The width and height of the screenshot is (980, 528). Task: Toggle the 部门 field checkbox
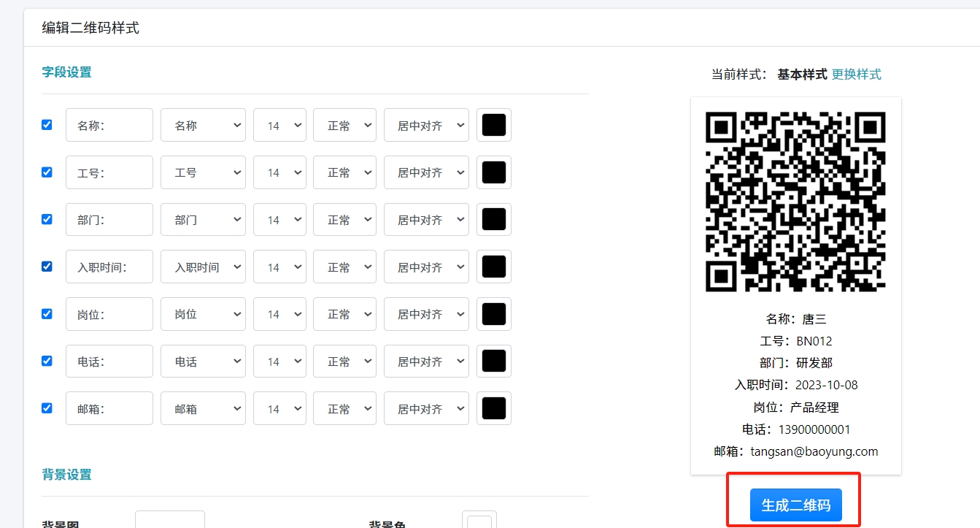[47, 219]
